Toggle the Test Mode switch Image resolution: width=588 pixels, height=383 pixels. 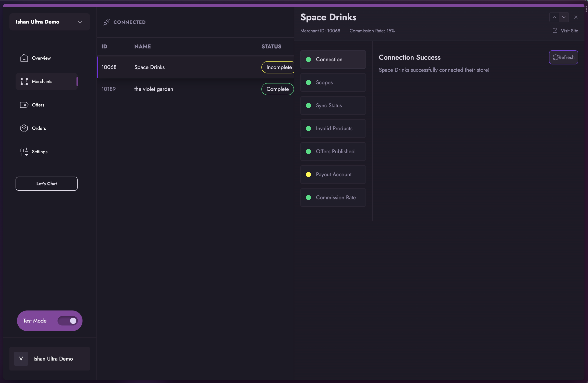pos(67,321)
